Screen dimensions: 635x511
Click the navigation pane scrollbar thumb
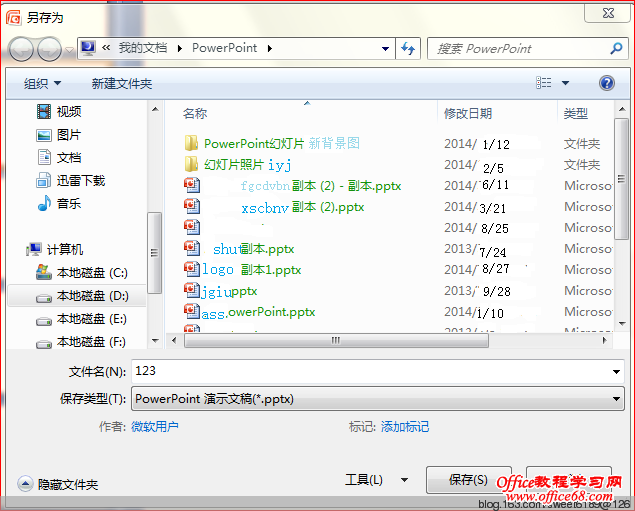point(155,253)
